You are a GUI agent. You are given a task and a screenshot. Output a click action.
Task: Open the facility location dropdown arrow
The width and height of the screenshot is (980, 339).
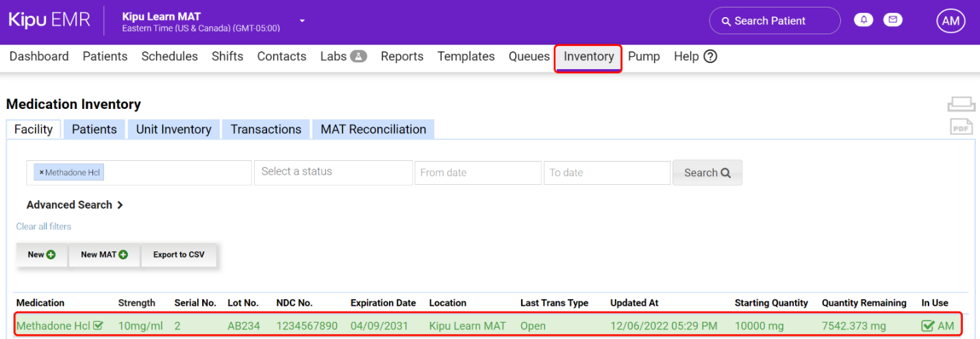(x=301, y=21)
